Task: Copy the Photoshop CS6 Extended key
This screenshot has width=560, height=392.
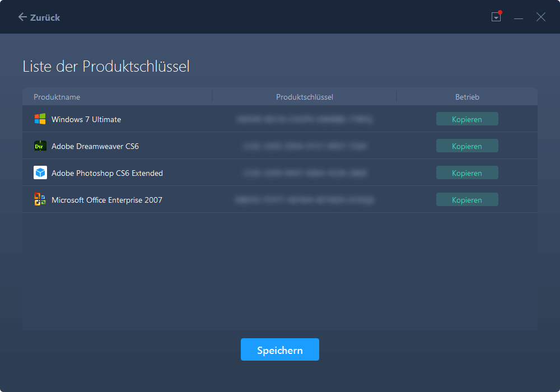Action: click(x=467, y=172)
